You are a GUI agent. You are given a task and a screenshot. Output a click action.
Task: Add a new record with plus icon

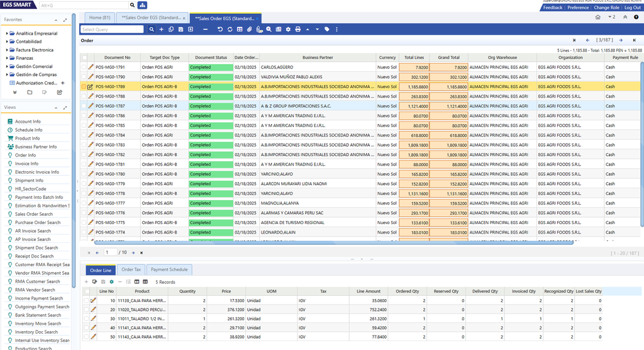(x=162, y=30)
